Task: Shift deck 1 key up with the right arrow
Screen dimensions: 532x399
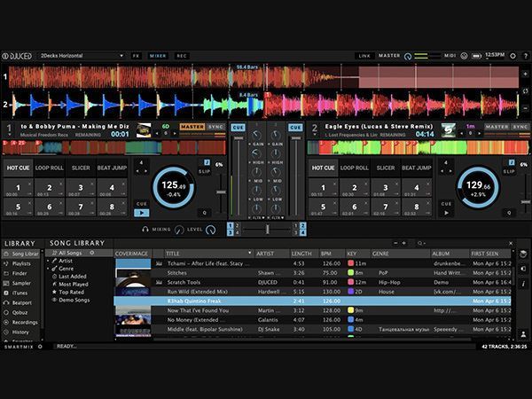Action: pos(175,133)
